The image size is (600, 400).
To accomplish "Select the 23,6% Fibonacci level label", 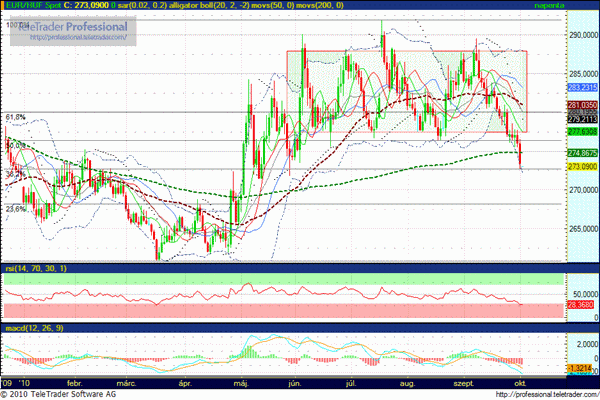I will pos(15,209).
